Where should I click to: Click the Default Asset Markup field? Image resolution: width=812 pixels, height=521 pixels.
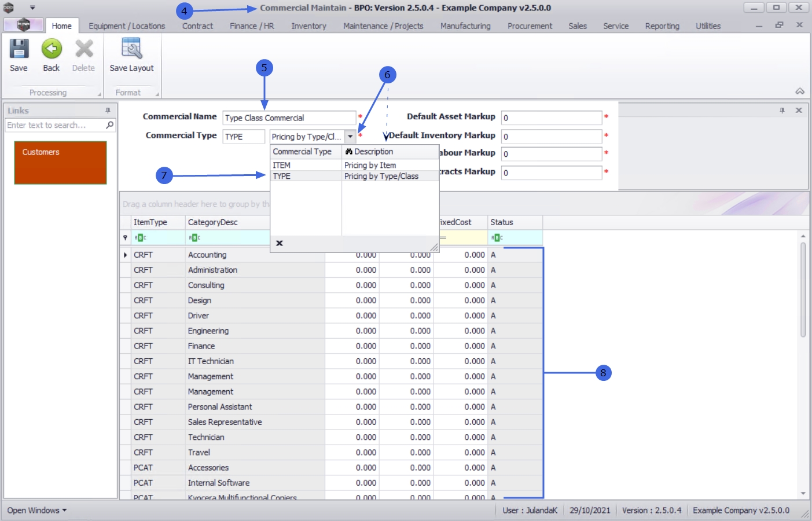pyautogui.click(x=551, y=118)
